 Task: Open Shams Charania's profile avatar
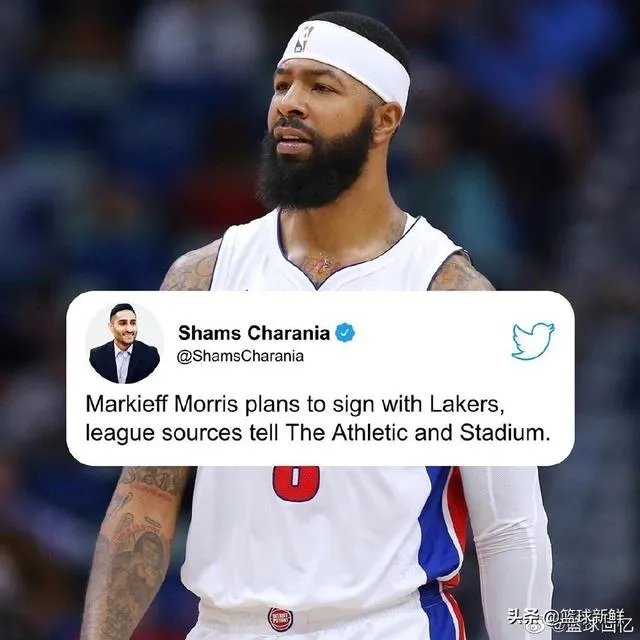[124, 343]
